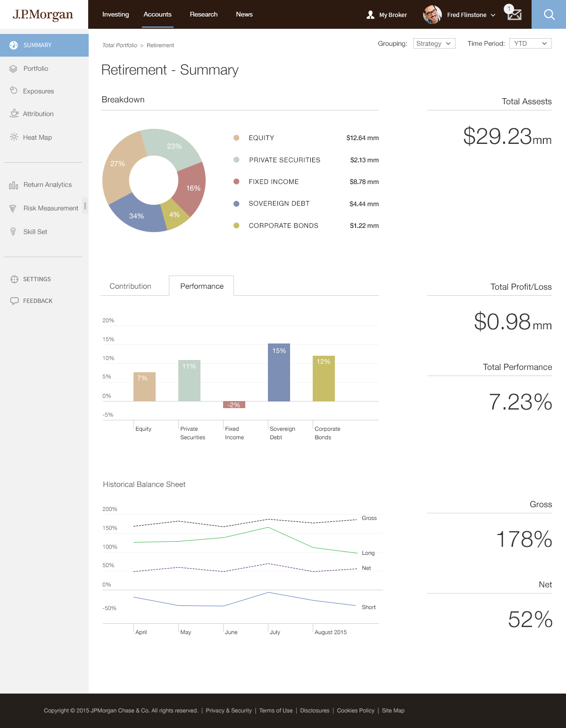The width and height of the screenshot is (566, 728).
Task: Open the Research menu in top navigation
Action: 204,15
